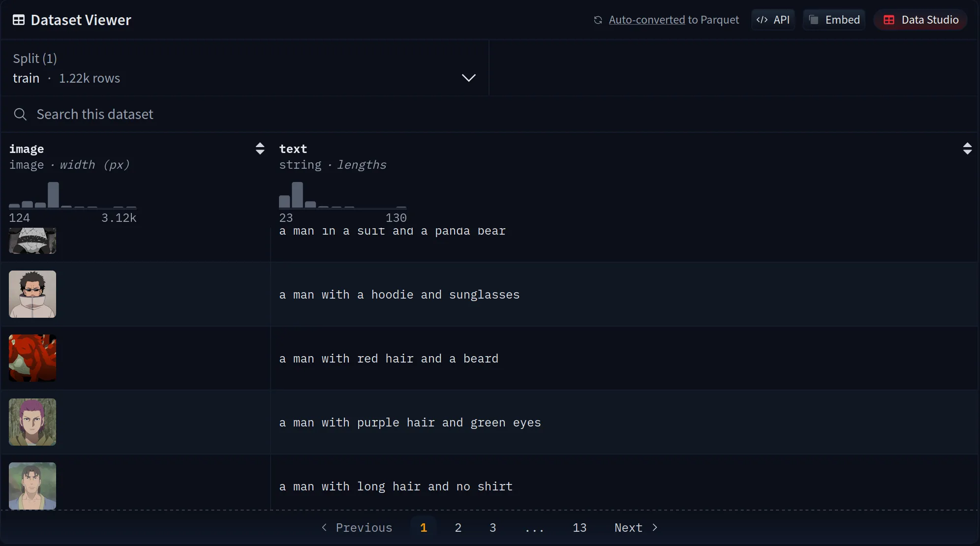Viewport: 980px width, 546px height.
Task: Click the search magnifier icon
Action: (20, 115)
